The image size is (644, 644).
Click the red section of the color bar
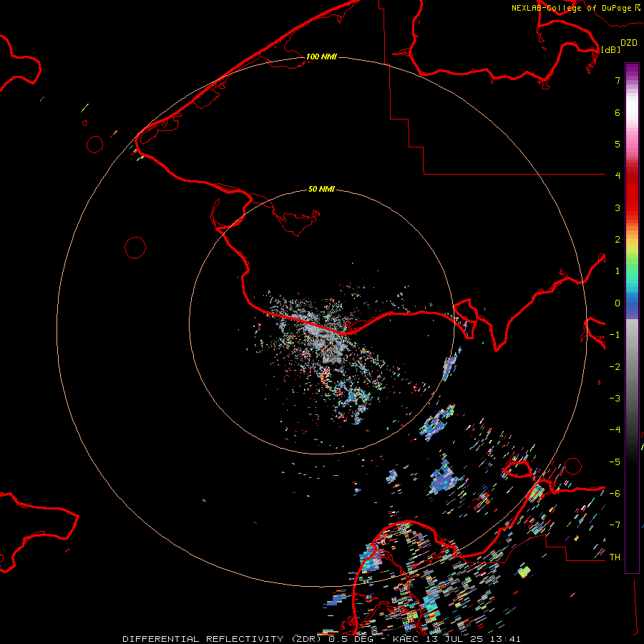tap(632, 193)
